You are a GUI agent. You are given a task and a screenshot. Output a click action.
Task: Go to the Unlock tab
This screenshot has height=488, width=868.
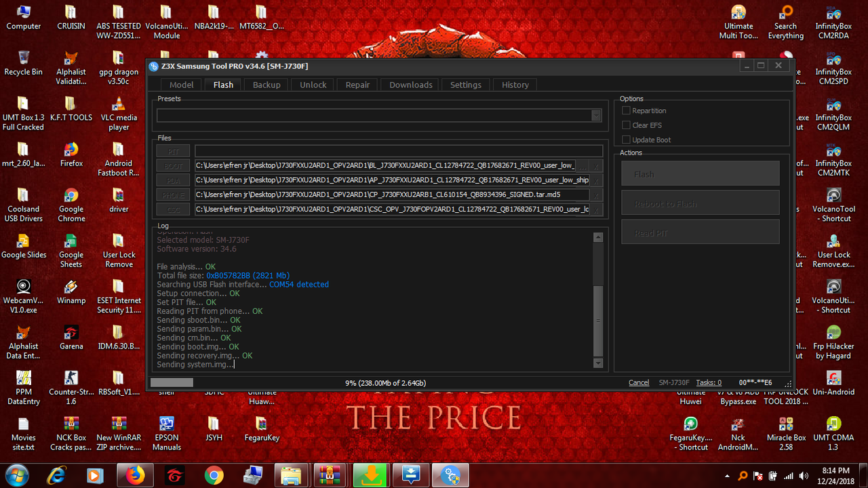(313, 85)
